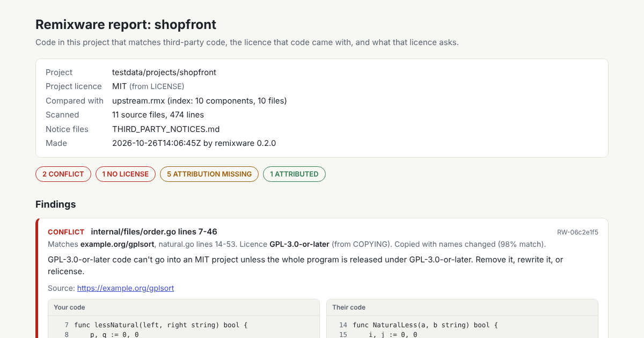Click the GPL-3.0-or-later licence name in matches line
The height and width of the screenshot is (338, 644).
point(299,244)
